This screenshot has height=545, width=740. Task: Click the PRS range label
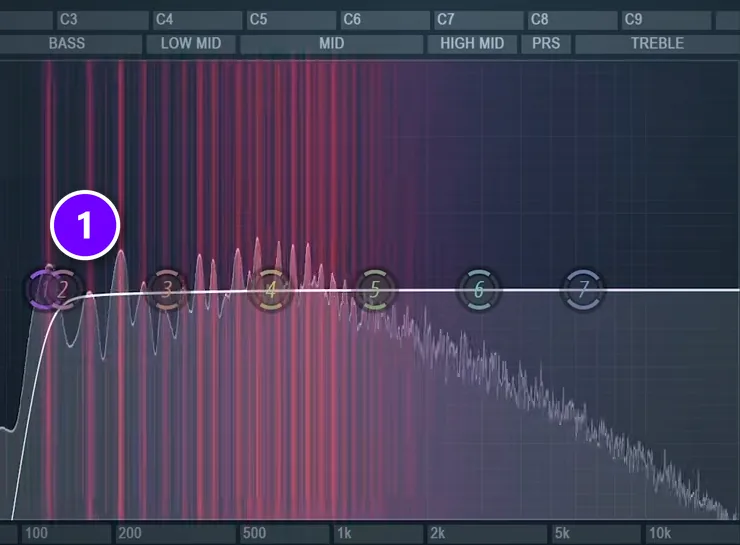(546, 43)
